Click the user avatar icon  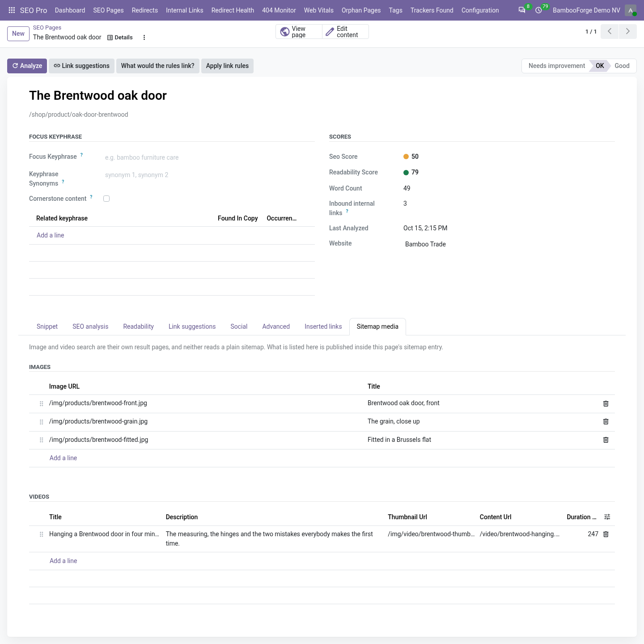tap(631, 10)
